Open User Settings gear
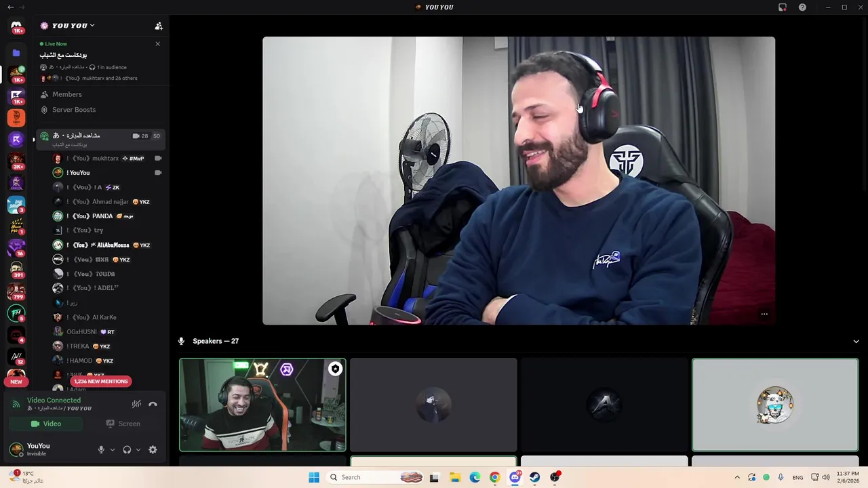Viewport: 868px width, 488px height. coord(153,449)
